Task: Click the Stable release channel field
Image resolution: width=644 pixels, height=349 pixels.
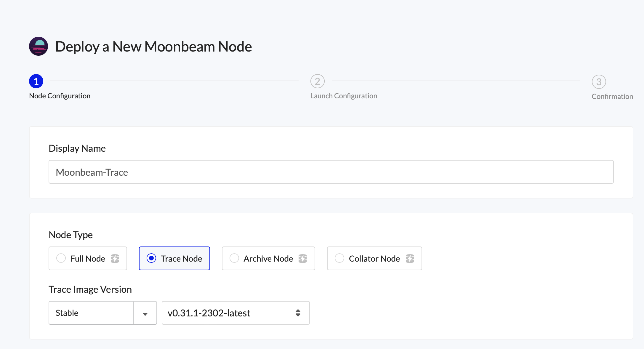Action: point(91,313)
